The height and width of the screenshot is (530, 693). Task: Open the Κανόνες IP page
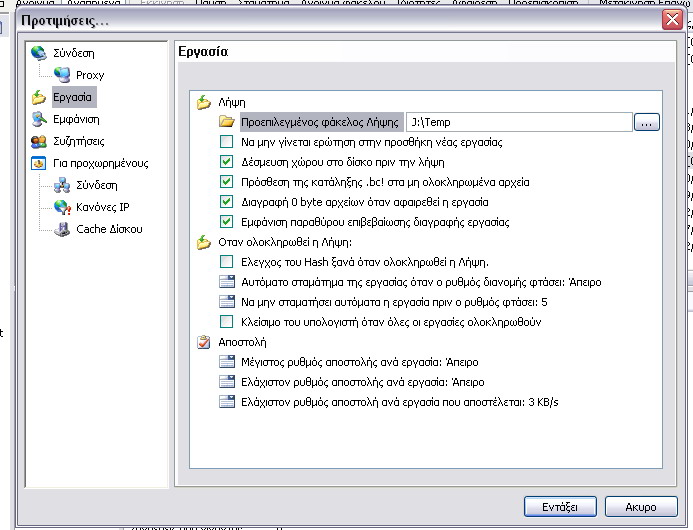103,207
